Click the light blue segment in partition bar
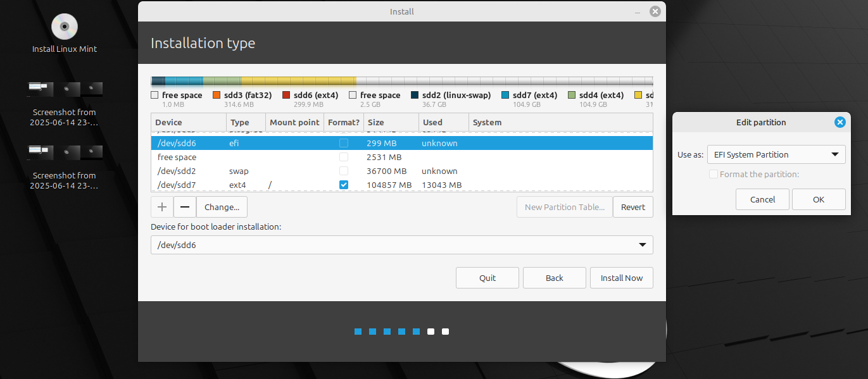This screenshot has height=379, width=868. (x=184, y=81)
